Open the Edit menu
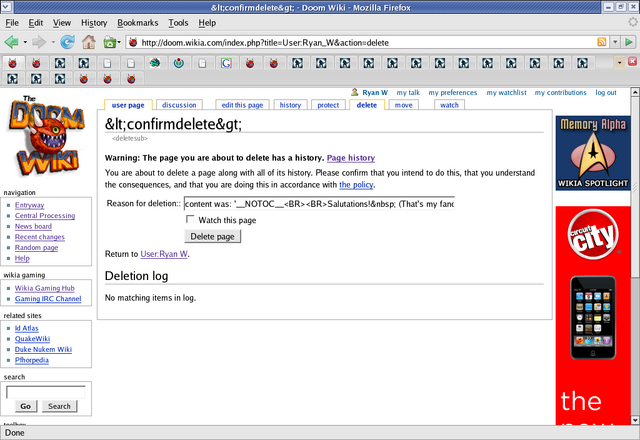The height and width of the screenshot is (440, 640). tap(36, 23)
